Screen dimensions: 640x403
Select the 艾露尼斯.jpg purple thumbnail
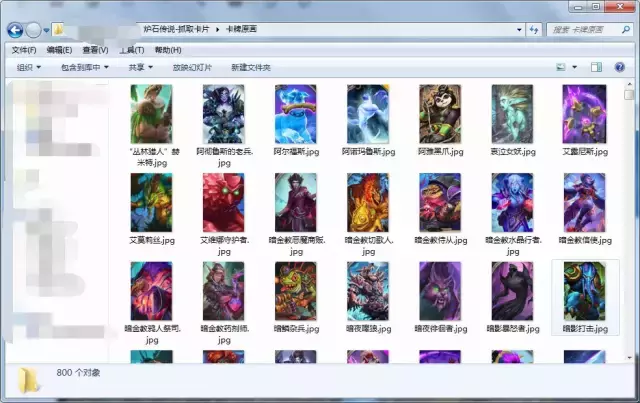coord(584,114)
